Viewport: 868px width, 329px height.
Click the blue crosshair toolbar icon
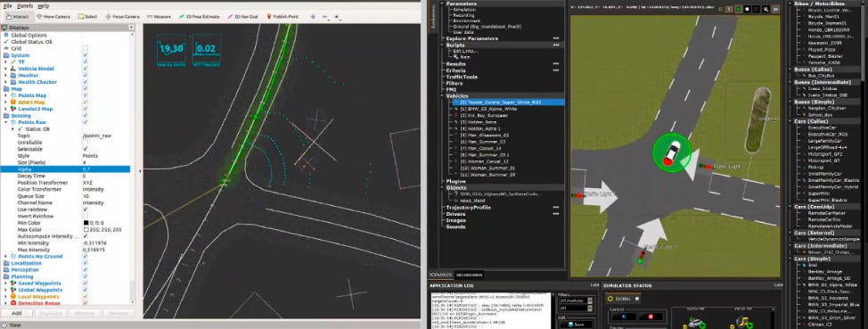314,17
